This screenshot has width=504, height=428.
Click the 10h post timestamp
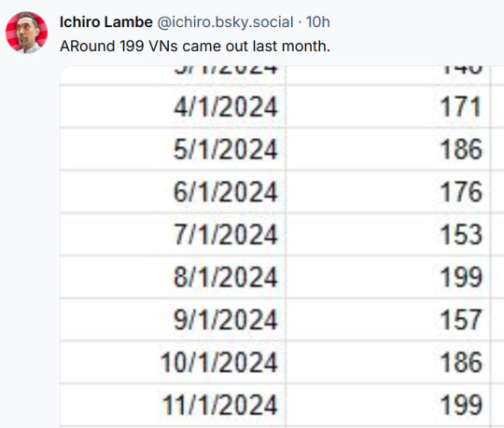click(x=318, y=22)
